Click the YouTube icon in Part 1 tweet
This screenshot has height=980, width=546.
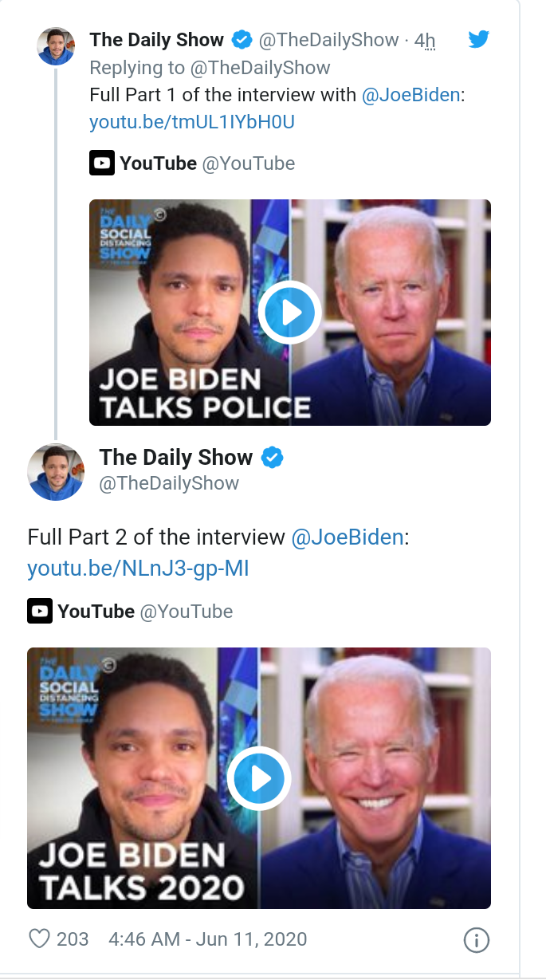coord(101,163)
